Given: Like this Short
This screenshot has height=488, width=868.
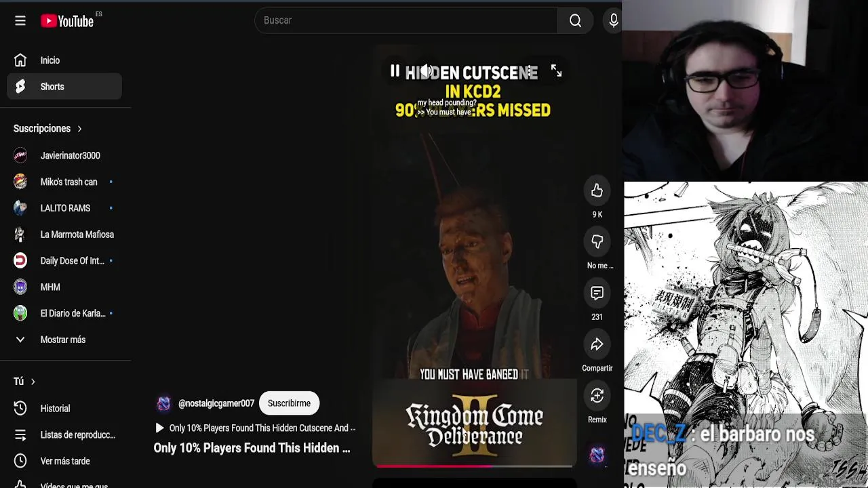Looking at the screenshot, I should pyautogui.click(x=597, y=190).
